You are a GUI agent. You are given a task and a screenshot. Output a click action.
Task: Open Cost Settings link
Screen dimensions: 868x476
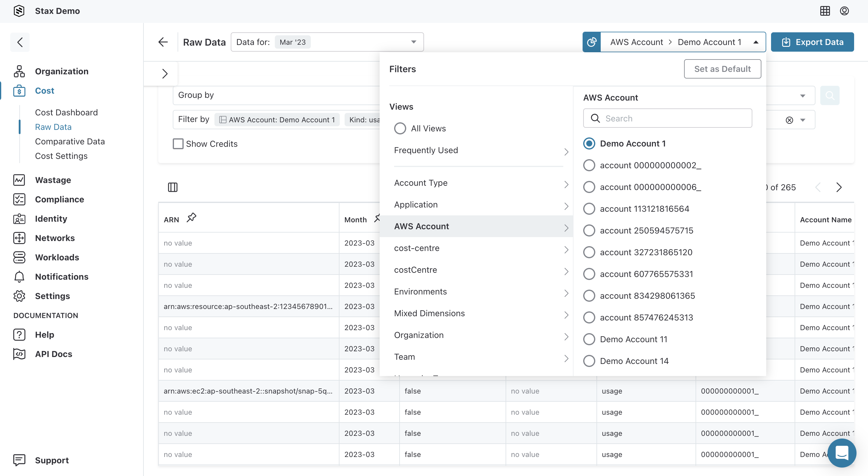point(61,156)
